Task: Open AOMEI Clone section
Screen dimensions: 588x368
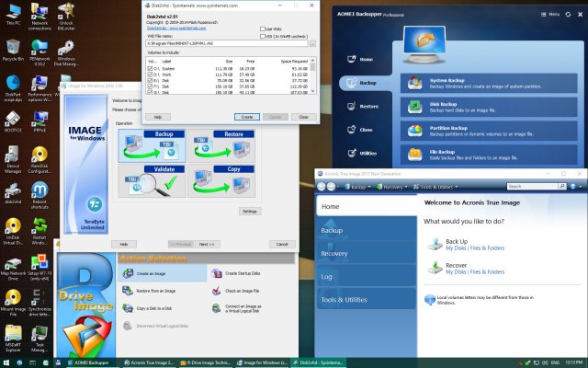Action: [x=360, y=130]
